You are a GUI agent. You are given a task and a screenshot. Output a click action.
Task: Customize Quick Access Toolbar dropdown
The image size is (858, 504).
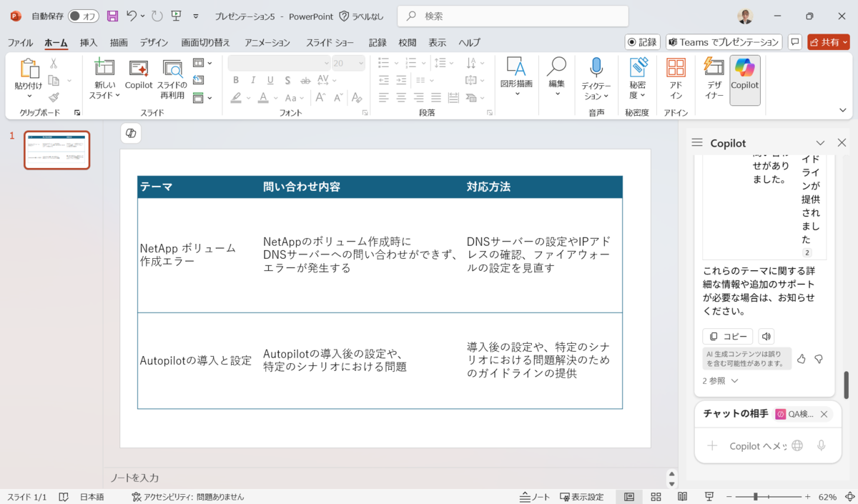coord(196,16)
